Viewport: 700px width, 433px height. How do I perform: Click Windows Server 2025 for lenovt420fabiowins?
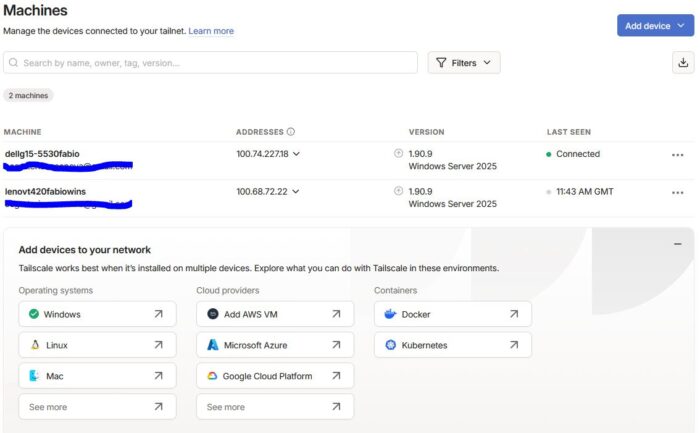pos(452,204)
